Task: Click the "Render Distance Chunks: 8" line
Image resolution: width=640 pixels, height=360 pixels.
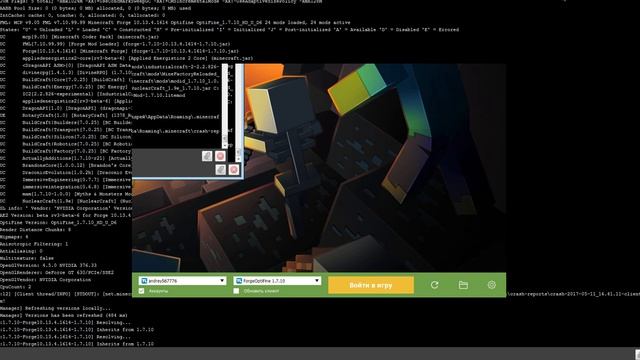Action: (x=36, y=230)
